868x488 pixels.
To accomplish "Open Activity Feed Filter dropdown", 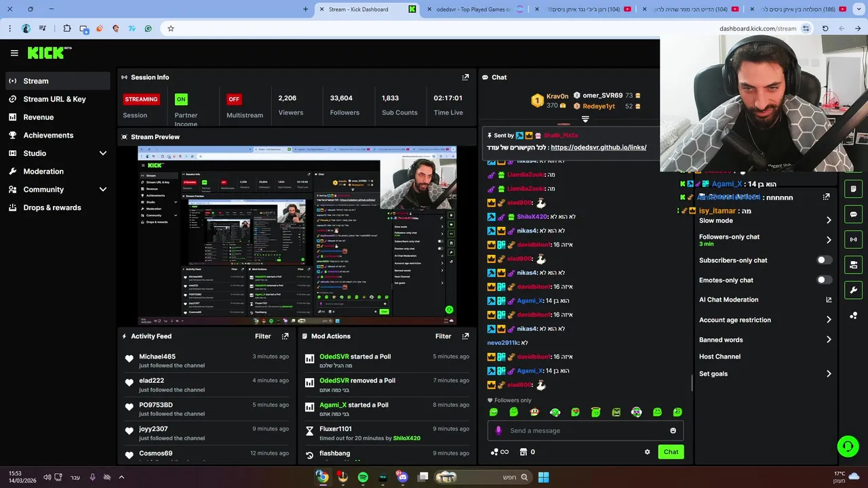I will pos(262,336).
